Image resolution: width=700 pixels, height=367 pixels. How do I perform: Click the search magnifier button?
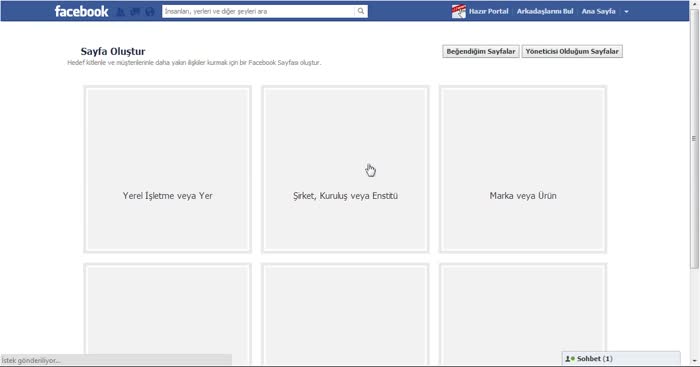(361, 11)
